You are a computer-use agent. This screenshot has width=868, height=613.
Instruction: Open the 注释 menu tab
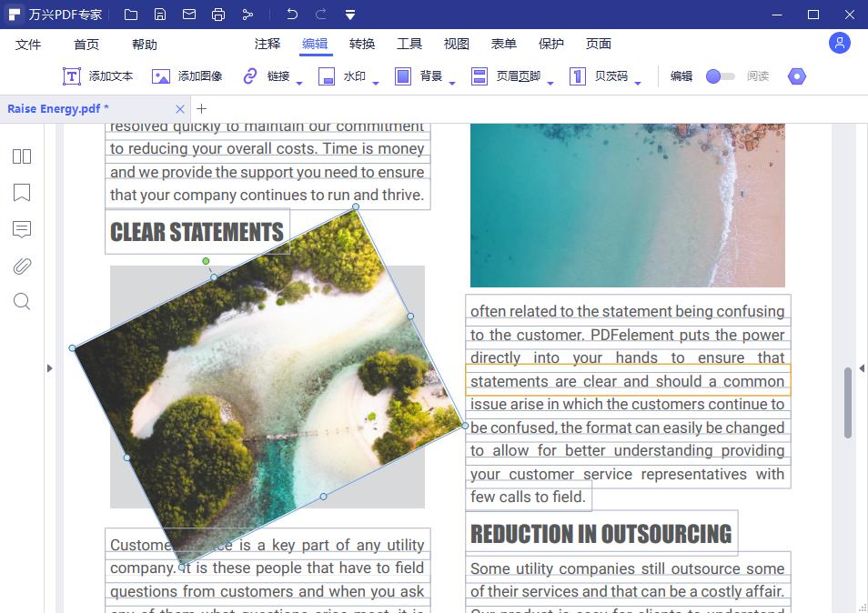point(267,44)
